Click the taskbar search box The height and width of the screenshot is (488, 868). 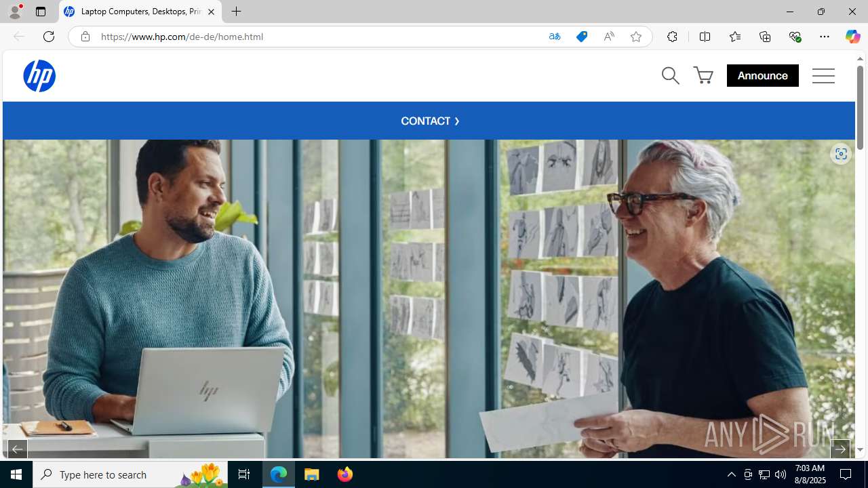click(x=130, y=474)
